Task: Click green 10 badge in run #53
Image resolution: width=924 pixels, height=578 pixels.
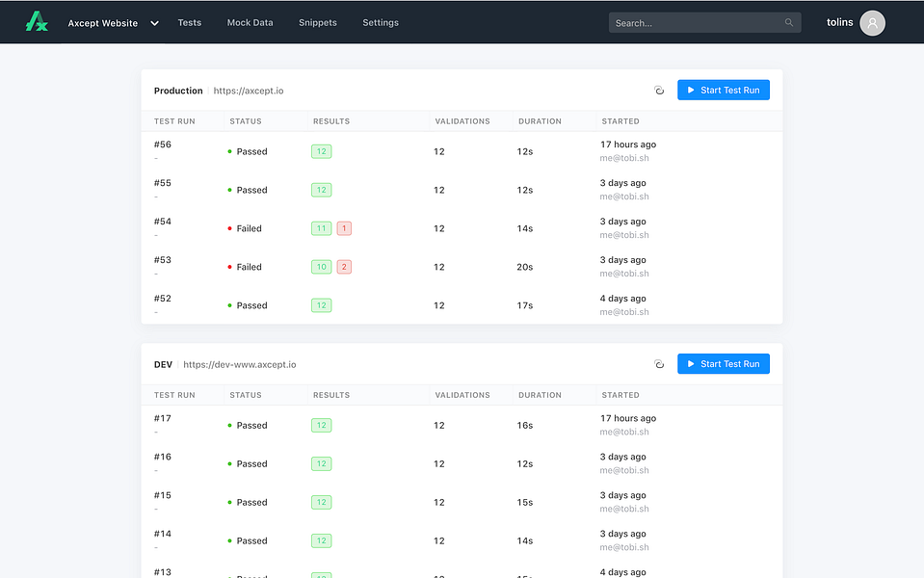Action: point(321,267)
